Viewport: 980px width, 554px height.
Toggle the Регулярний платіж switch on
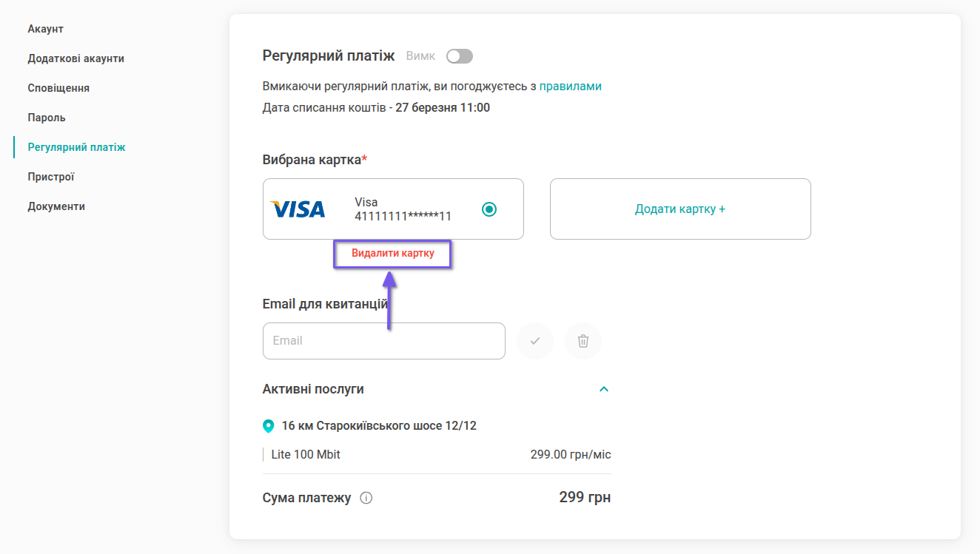tap(460, 56)
